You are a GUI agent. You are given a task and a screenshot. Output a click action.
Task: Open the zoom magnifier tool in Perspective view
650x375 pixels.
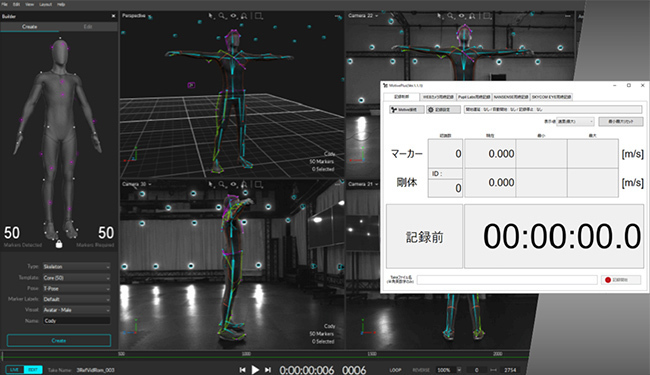[x=222, y=16]
